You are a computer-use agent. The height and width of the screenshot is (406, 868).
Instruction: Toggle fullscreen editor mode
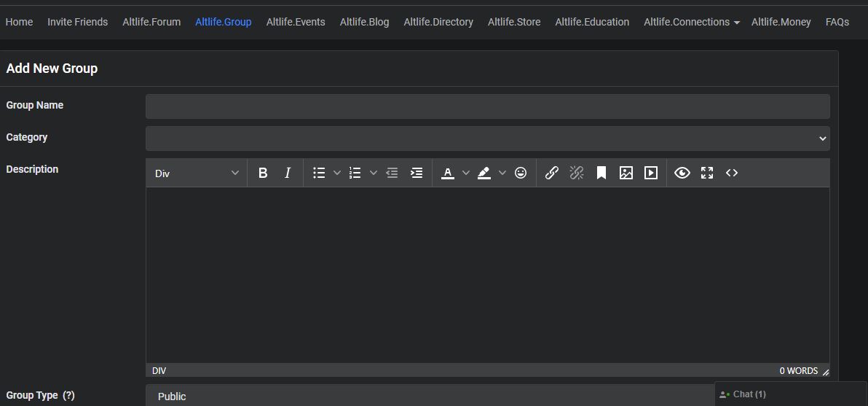(x=707, y=173)
